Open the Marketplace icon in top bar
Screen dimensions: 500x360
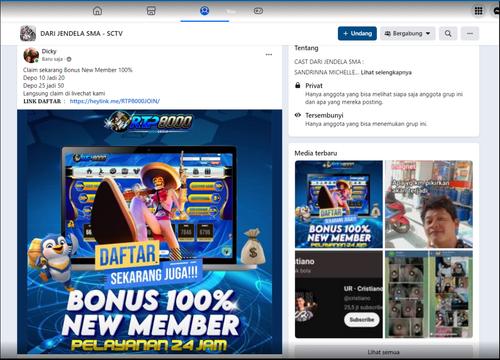[x=151, y=11]
